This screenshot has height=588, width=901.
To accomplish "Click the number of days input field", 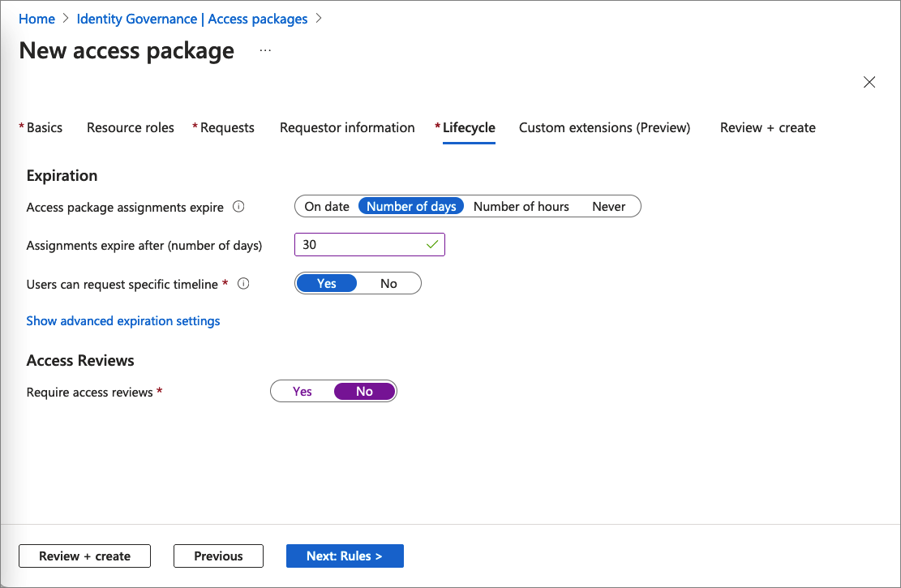I will pyautogui.click(x=358, y=244).
